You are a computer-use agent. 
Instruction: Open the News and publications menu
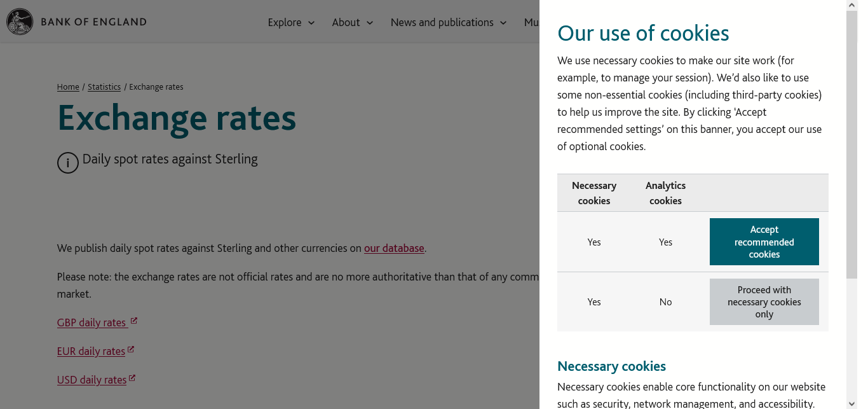tap(442, 22)
